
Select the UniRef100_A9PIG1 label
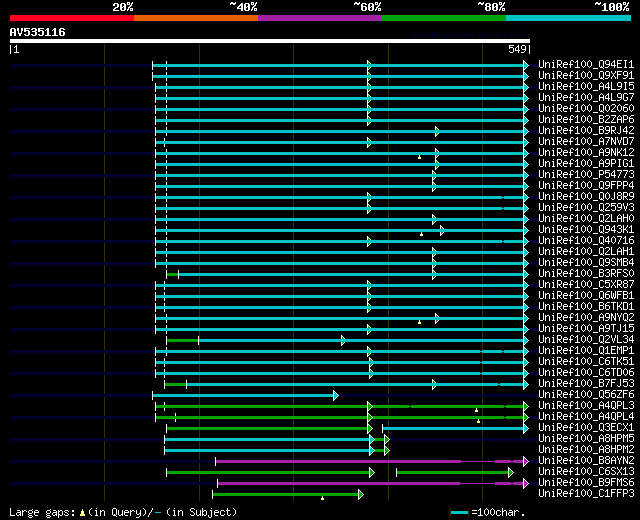pos(586,164)
